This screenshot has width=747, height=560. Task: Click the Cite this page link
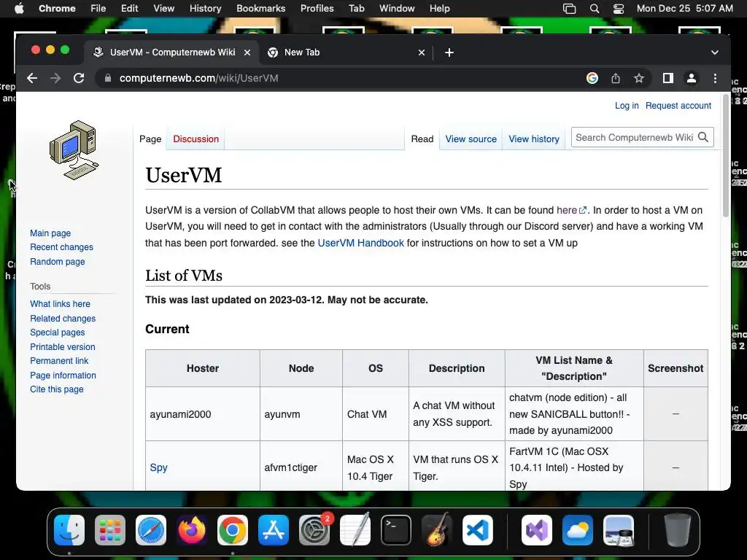point(57,389)
